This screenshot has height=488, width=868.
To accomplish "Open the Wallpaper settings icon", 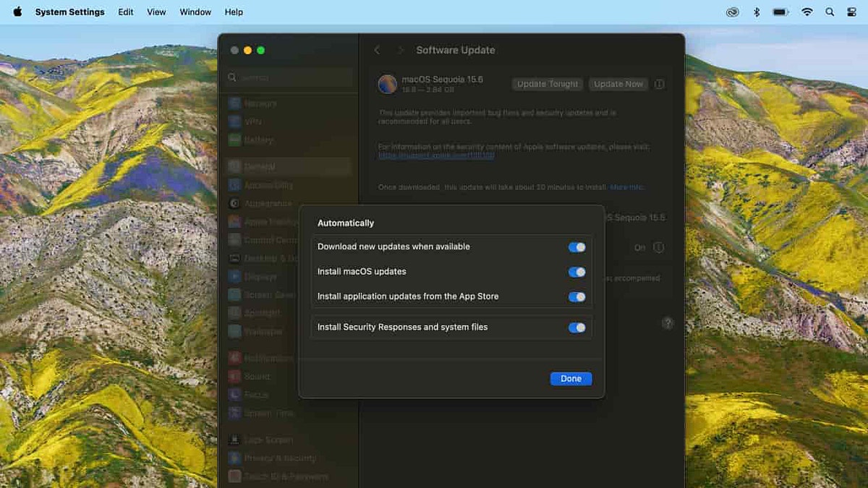I will coord(234,331).
